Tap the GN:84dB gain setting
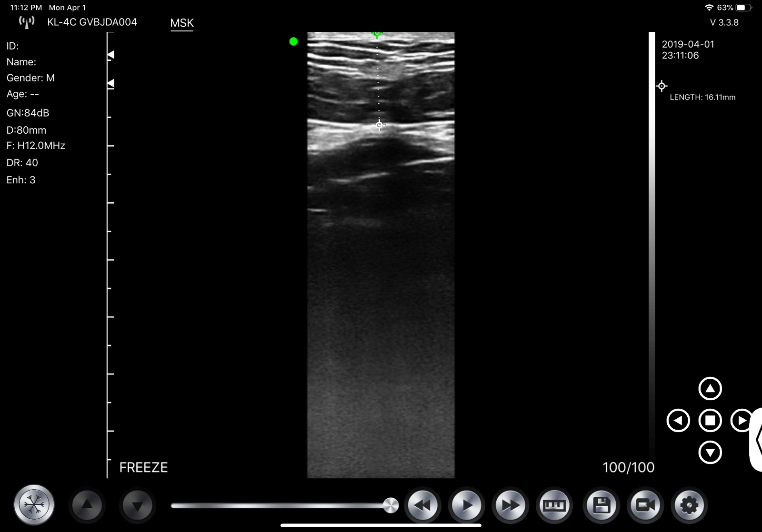 (x=28, y=113)
